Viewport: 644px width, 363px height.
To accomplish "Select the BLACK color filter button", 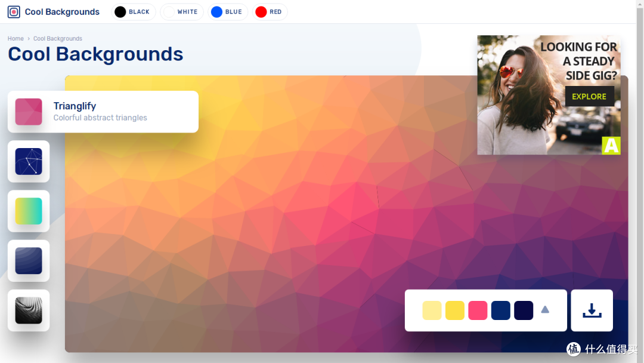I will click(134, 12).
